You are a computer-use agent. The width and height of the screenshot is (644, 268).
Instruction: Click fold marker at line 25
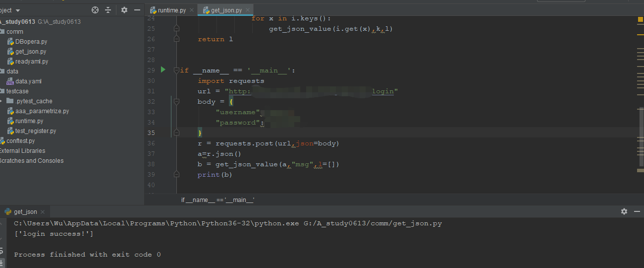point(176,29)
